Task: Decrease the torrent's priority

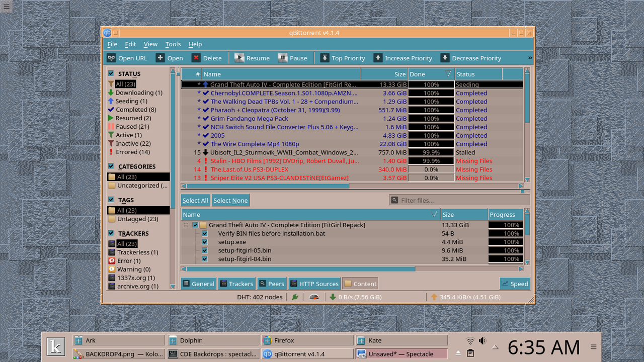Action: point(470,58)
